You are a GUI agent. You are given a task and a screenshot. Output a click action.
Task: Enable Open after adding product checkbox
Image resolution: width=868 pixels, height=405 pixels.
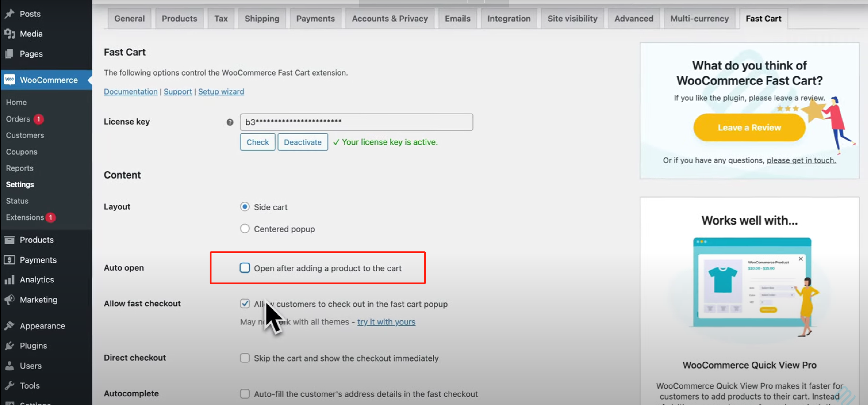pos(245,268)
